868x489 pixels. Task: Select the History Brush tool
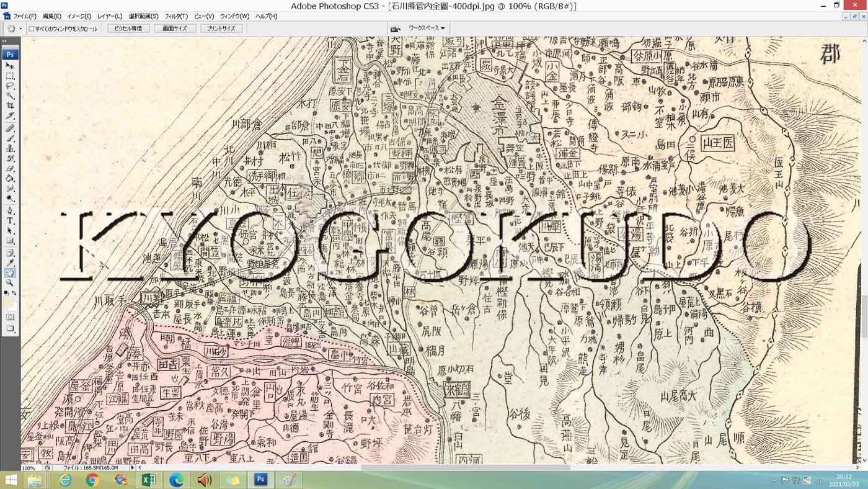click(x=10, y=158)
